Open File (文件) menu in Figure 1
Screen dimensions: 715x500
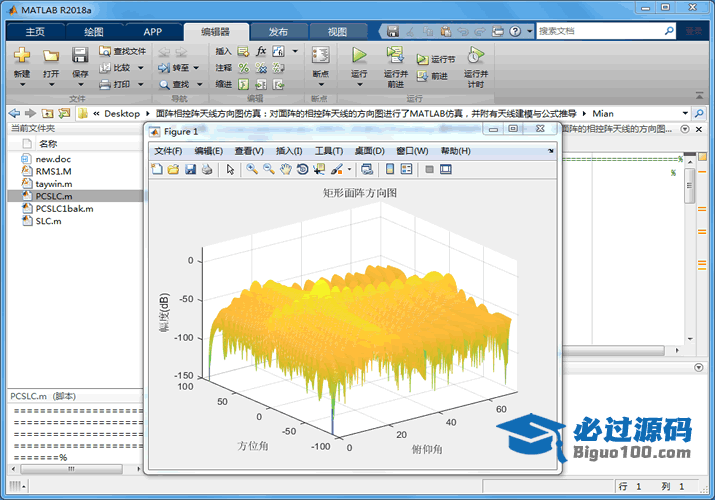tap(168, 151)
